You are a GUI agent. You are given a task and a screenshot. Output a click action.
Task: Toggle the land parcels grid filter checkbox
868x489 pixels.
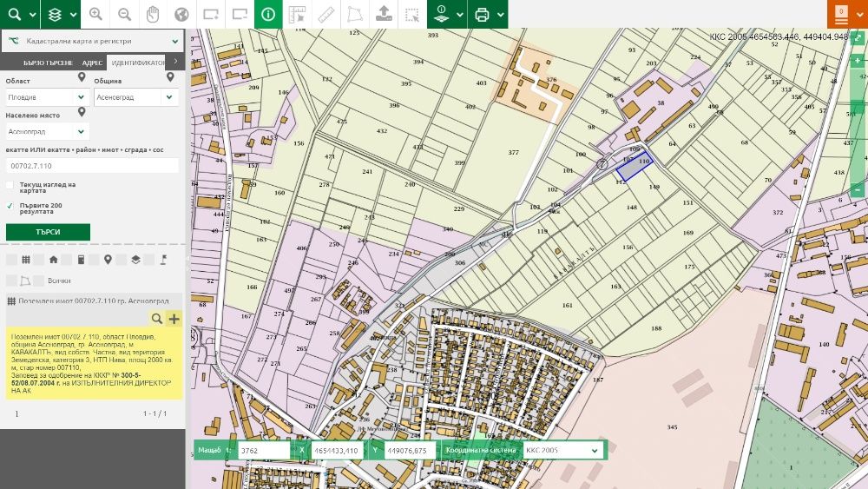point(11,260)
